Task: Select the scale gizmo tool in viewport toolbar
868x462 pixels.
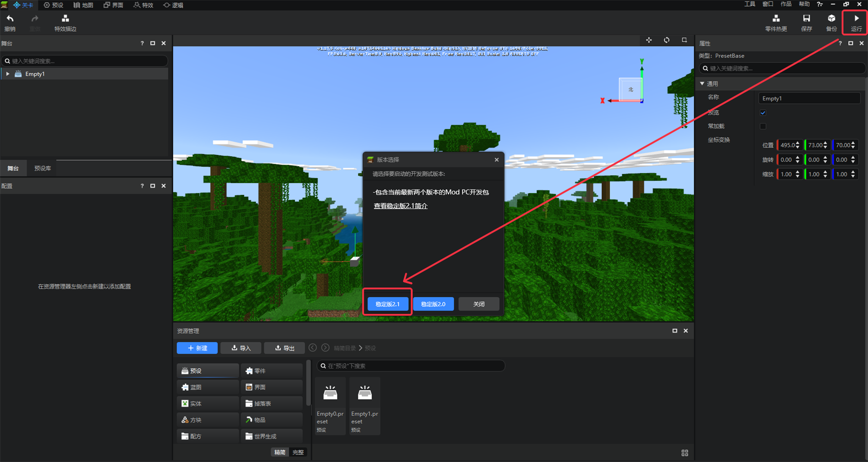Action: tap(684, 40)
